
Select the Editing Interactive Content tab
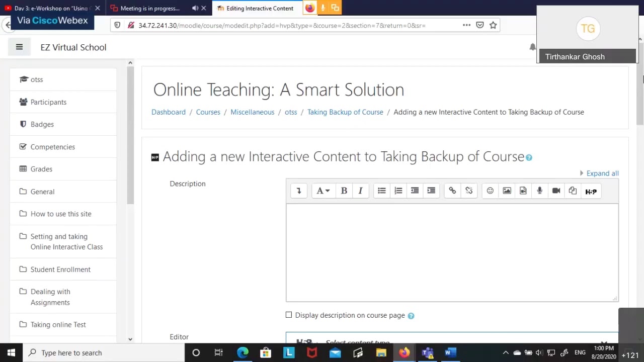[257, 8]
